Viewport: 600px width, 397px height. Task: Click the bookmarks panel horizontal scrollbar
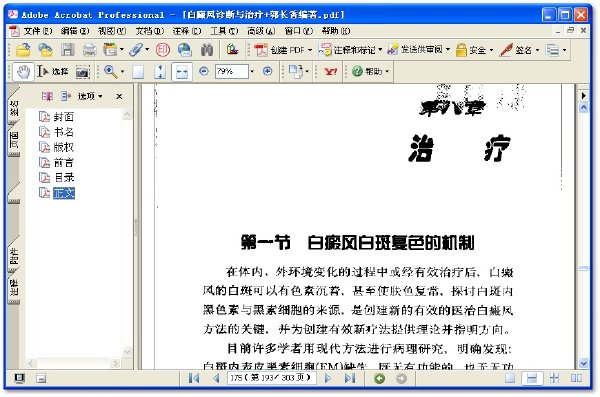(x=73, y=363)
